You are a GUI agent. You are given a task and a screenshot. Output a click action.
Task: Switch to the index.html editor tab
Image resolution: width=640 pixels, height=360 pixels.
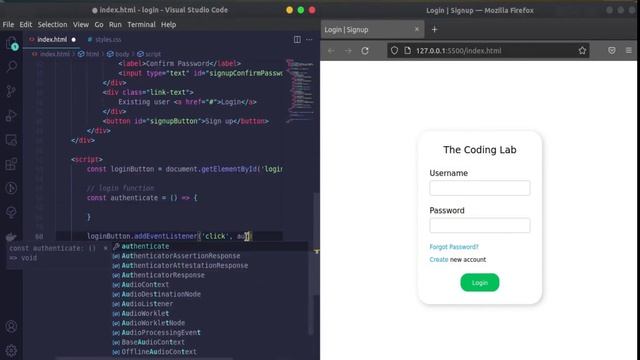tap(52, 40)
